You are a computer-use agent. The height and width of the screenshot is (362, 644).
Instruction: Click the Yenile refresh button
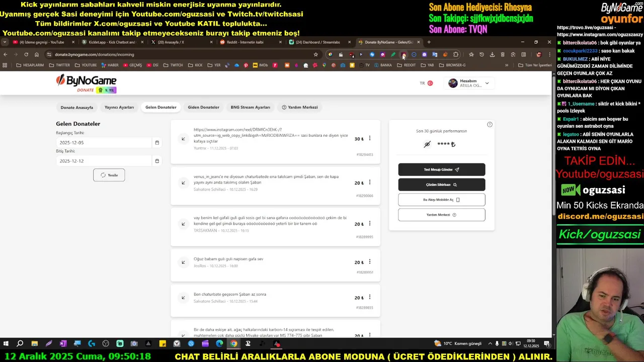(x=109, y=175)
